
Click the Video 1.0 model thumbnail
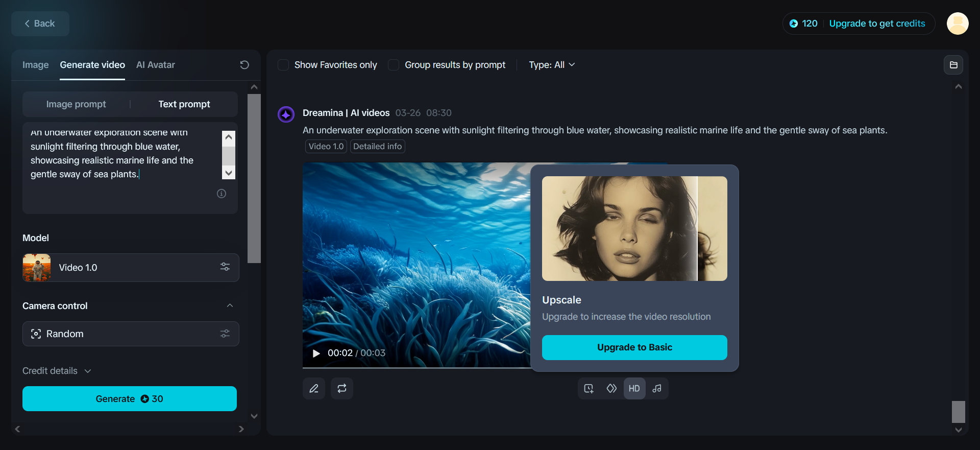pos(37,268)
